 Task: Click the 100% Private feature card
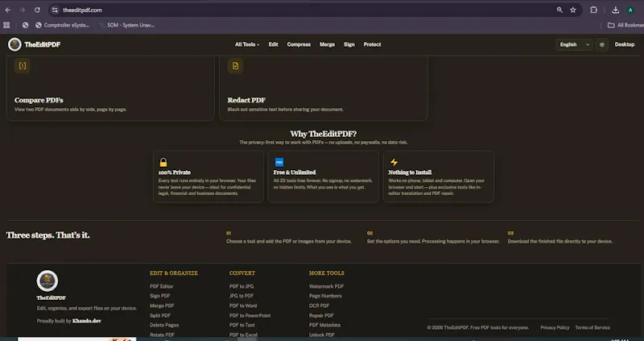[208, 176]
